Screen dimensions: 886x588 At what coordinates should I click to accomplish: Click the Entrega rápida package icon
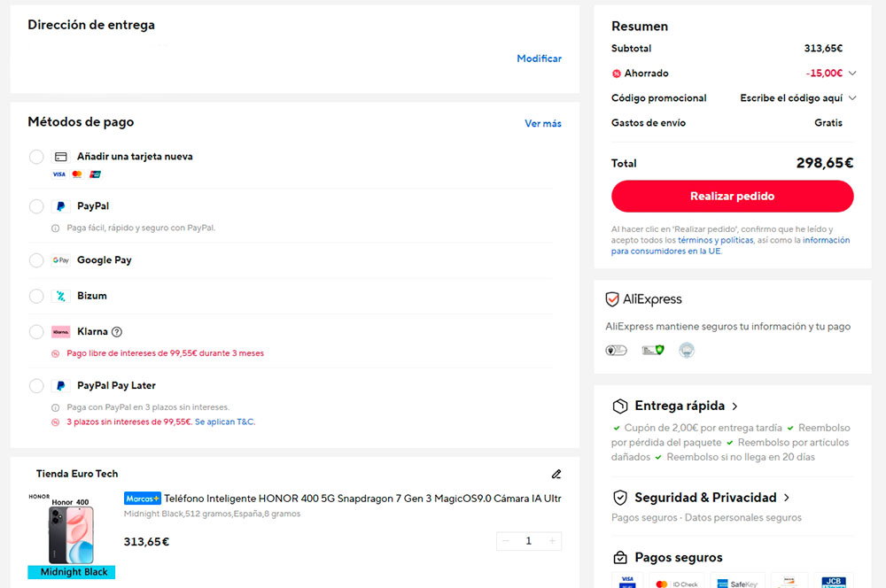(x=620, y=406)
